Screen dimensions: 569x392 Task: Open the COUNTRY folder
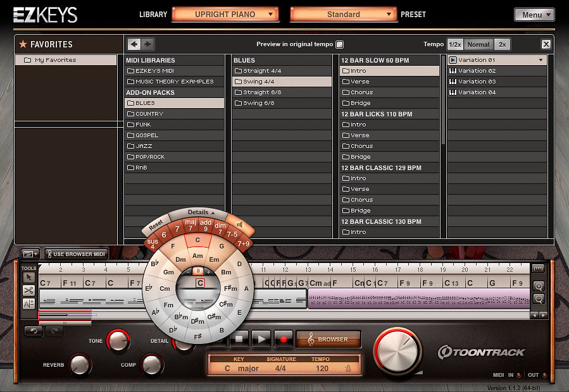(x=174, y=114)
